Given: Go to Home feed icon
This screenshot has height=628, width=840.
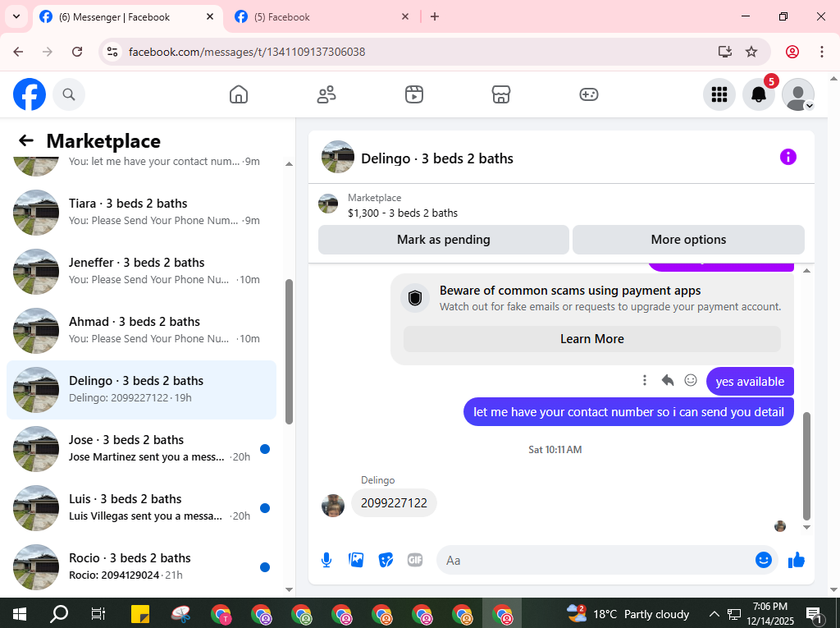Looking at the screenshot, I should point(239,94).
